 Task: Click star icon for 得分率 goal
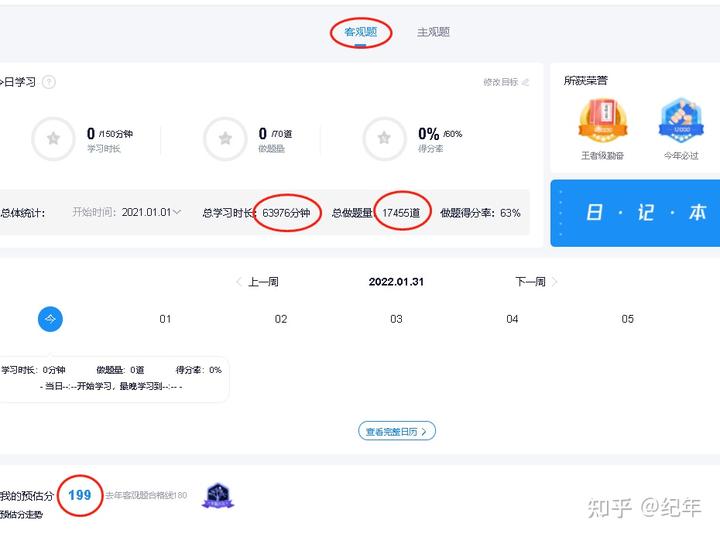click(384, 138)
